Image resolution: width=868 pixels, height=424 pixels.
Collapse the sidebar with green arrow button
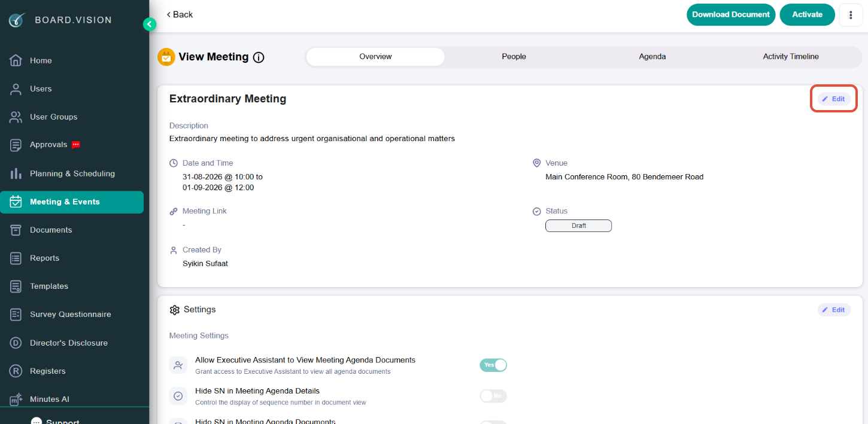point(150,25)
